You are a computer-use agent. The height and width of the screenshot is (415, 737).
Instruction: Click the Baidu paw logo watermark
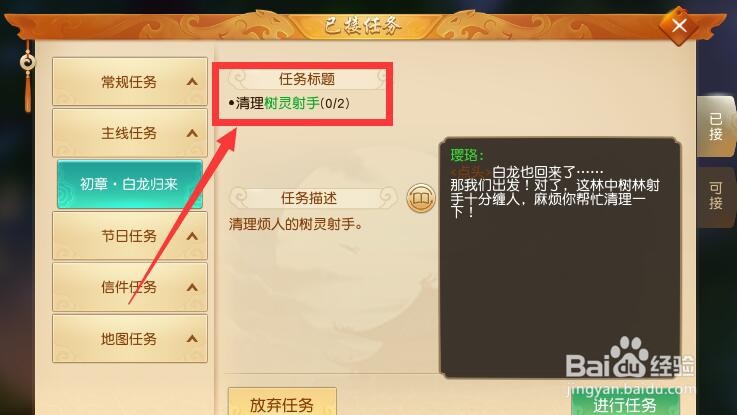click(x=627, y=357)
